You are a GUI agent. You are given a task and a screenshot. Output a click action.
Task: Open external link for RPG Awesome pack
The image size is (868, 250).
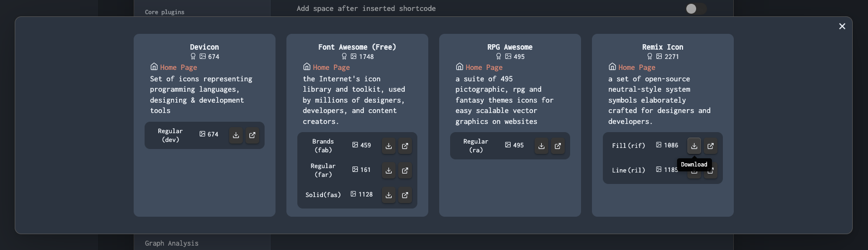pos(558,146)
